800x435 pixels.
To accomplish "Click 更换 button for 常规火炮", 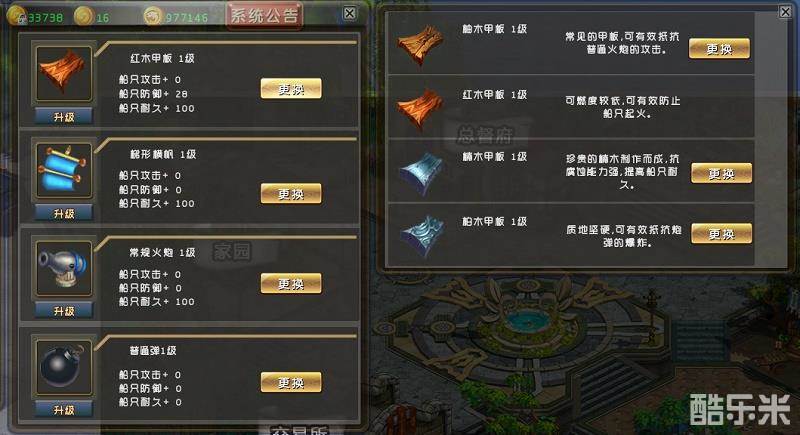I will point(291,284).
